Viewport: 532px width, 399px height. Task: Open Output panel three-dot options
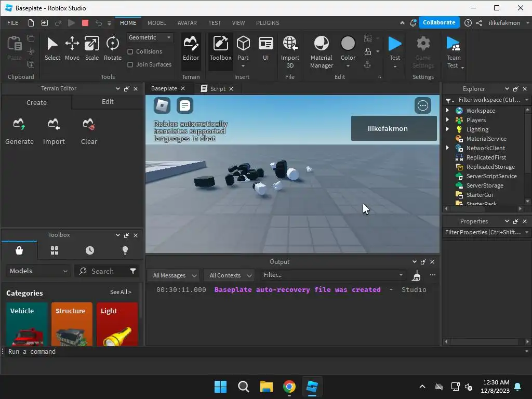(433, 275)
